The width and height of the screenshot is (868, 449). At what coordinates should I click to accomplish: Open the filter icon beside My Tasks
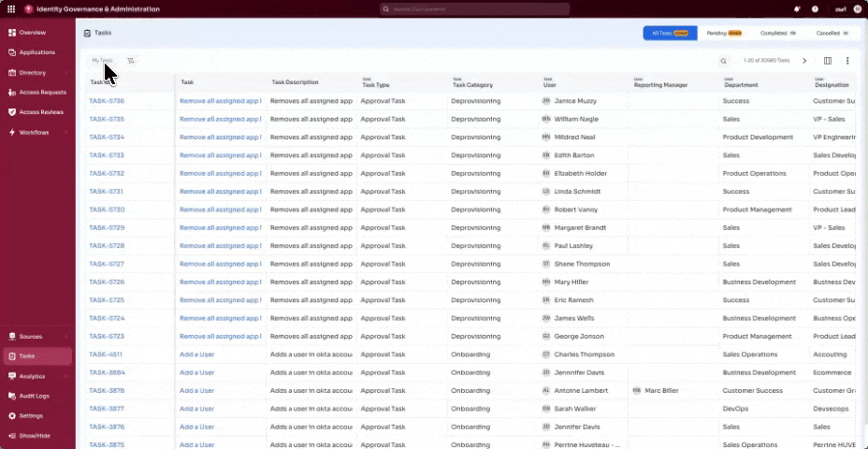[x=131, y=61]
